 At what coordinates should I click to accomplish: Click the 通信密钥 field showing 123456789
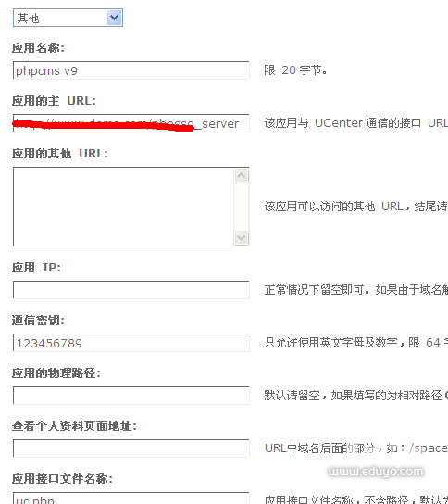point(131,343)
